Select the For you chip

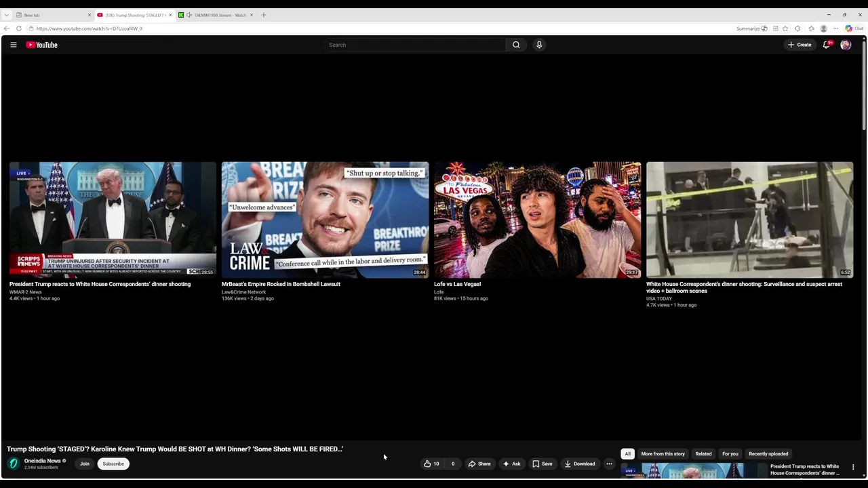(730, 454)
